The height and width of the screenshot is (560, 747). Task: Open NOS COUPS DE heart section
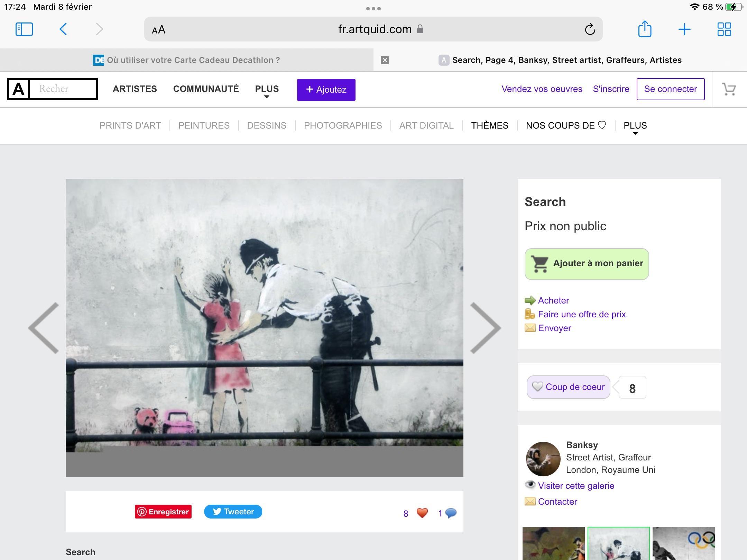(x=566, y=125)
